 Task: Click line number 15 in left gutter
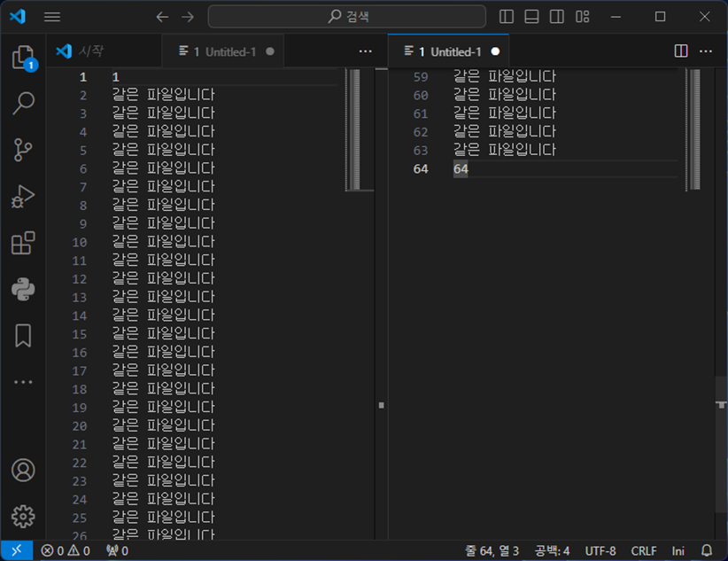coord(80,334)
